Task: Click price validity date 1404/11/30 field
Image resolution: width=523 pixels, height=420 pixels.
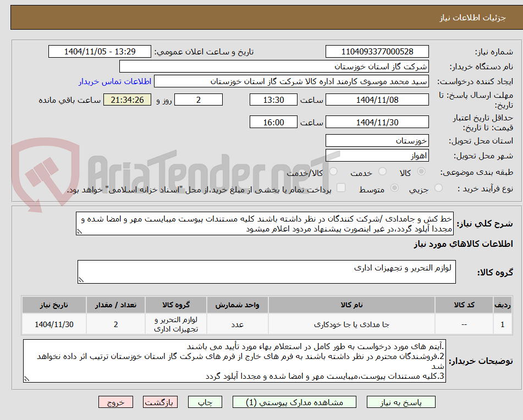Action: click(377, 122)
